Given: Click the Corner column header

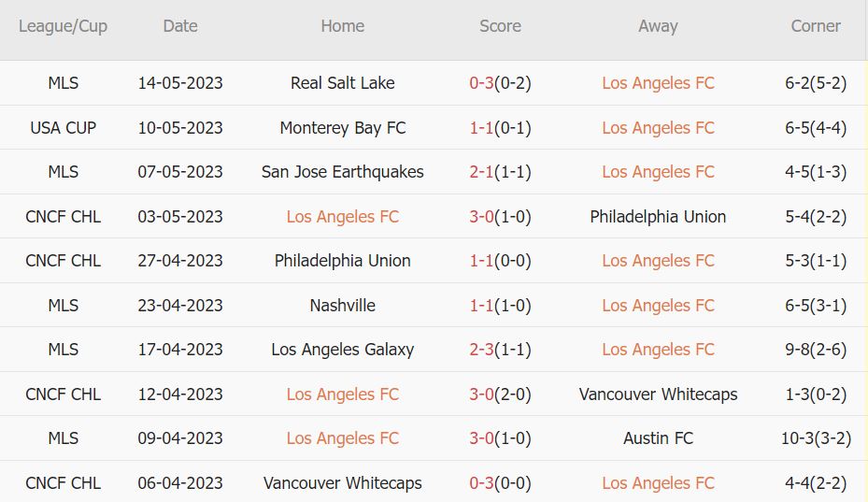Looking at the screenshot, I should pos(816,26).
